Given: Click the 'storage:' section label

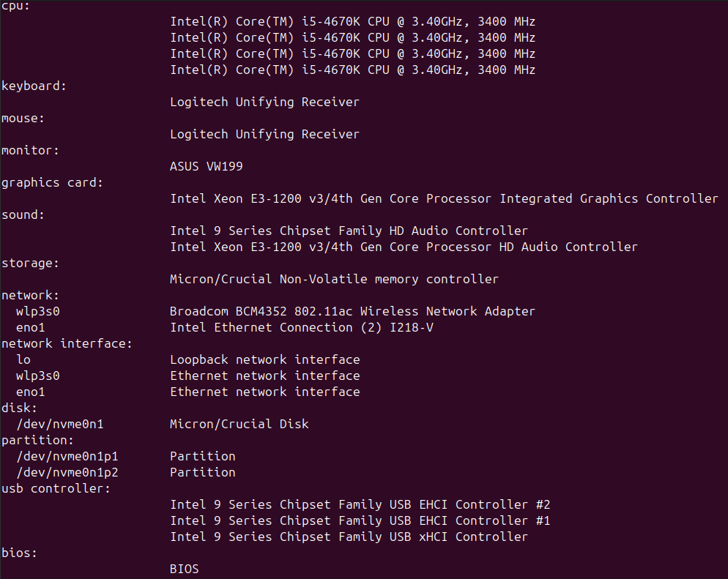Looking at the screenshot, I should pos(30,264).
